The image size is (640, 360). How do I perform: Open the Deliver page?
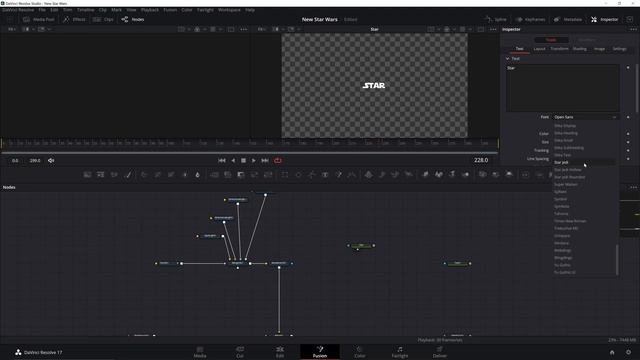pos(440,352)
